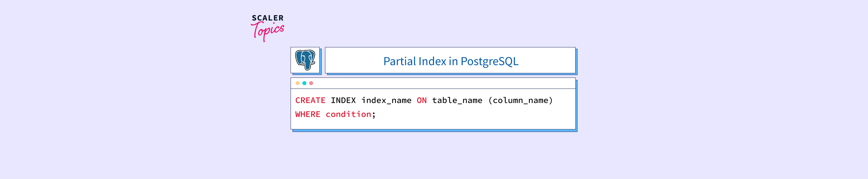This screenshot has height=179, width=868.
Task: Click (column_name) in the code snippet
Action: pyautogui.click(x=520, y=100)
